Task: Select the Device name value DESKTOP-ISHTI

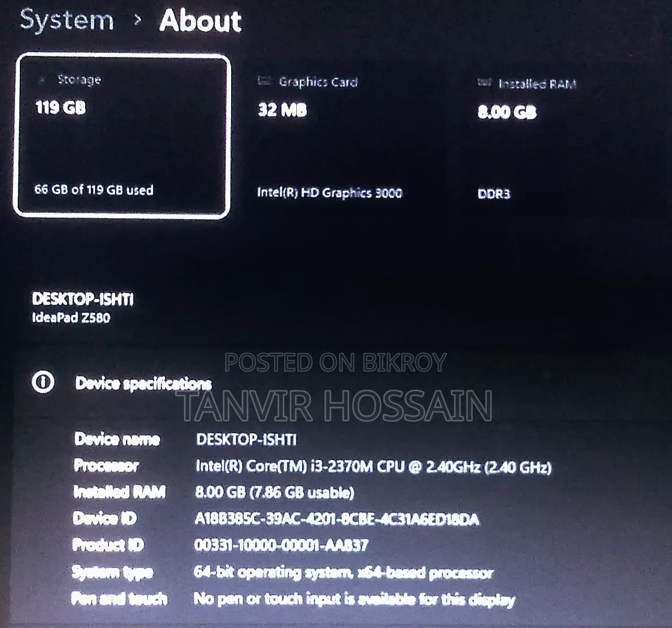Action: (246, 439)
